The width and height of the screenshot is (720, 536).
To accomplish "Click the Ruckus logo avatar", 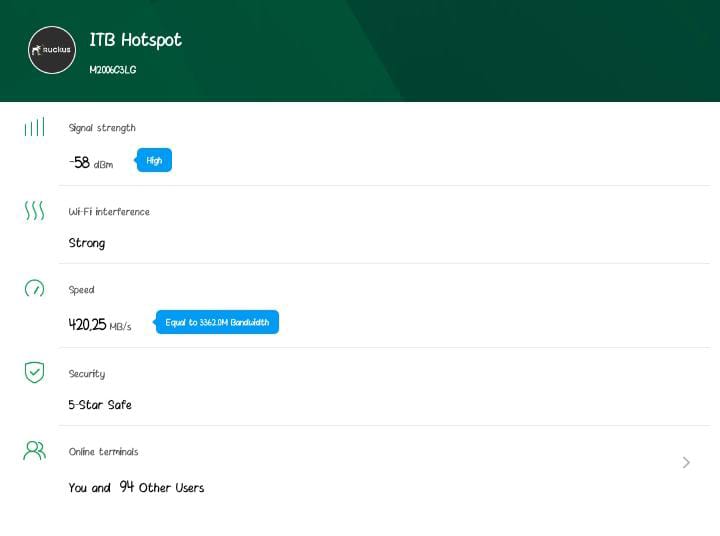I will click(x=52, y=50).
